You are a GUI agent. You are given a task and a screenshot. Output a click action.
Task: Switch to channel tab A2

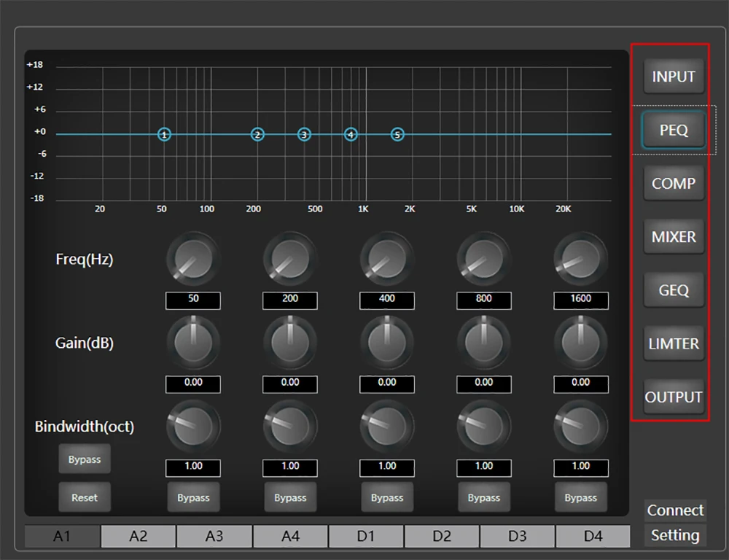[x=138, y=536]
